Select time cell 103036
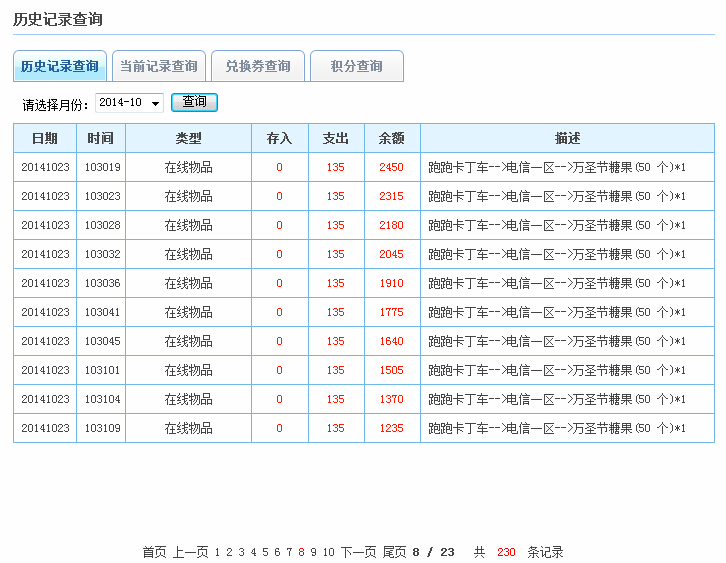The width and height of the screenshot is (726, 563). pos(102,283)
